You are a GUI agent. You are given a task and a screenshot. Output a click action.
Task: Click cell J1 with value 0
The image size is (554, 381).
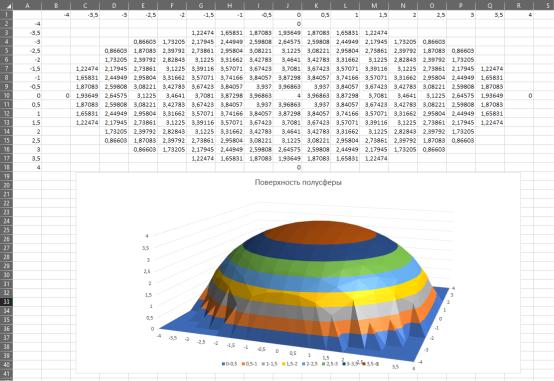(287, 15)
